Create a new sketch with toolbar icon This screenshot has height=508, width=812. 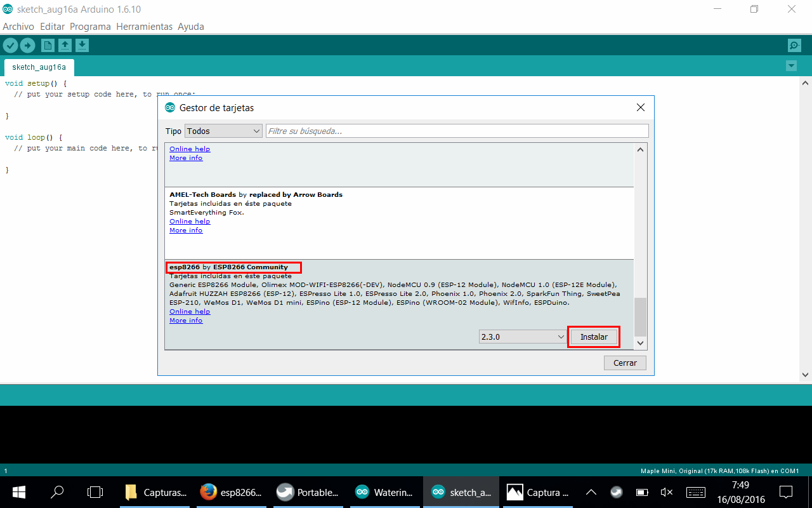click(48, 45)
